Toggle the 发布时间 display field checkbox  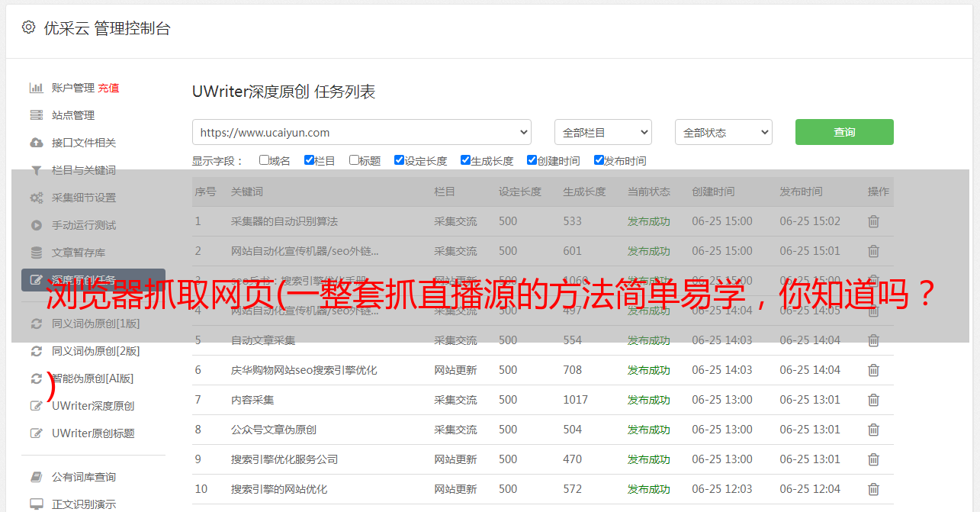pyautogui.click(x=599, y=160)
